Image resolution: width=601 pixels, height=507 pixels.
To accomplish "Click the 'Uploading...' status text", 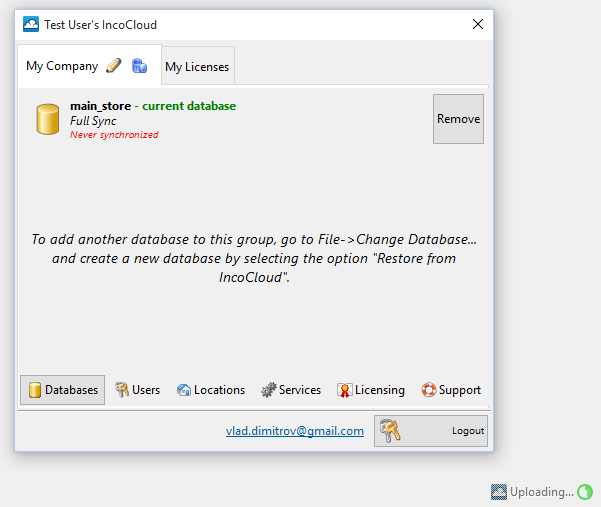I will (x=542, y=492).
